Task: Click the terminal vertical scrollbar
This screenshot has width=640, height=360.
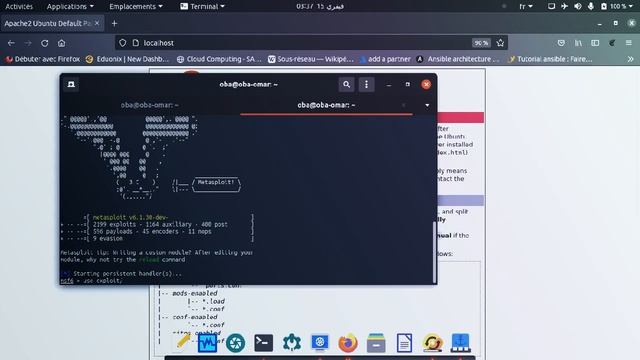Action: pos(434,252)
